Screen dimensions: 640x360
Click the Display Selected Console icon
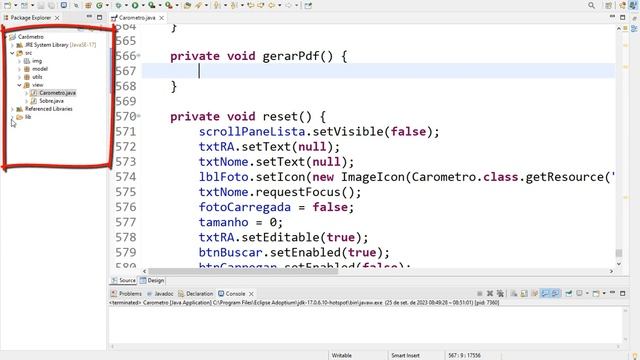click(x=580, y=293)
